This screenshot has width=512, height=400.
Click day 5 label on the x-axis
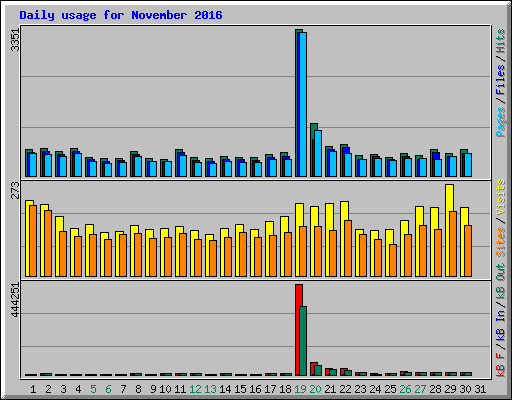[93, 389]
